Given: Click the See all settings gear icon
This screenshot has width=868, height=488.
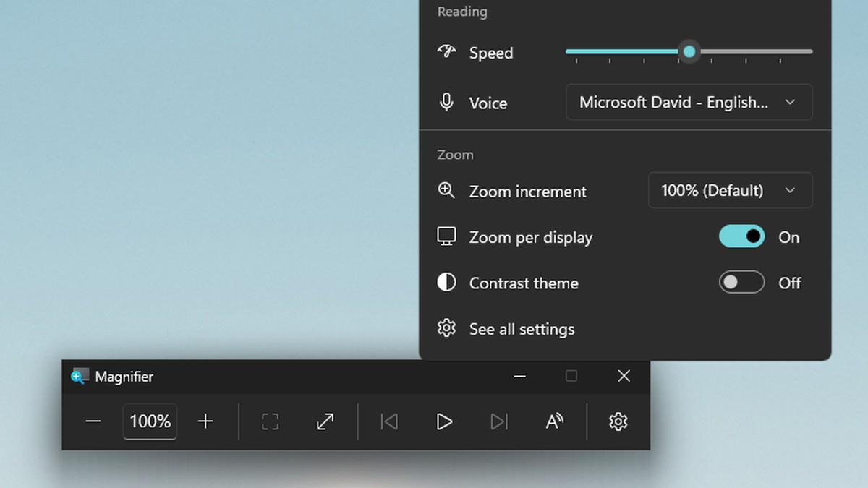Looking at the screenshot, I should pyautogui.click(x=446, y=328).
